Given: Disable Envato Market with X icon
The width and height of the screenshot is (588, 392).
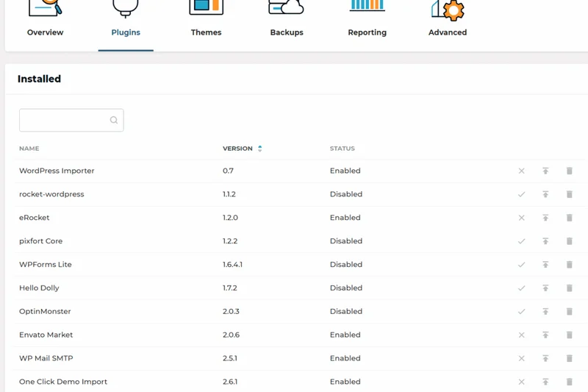Looking at the screenshot, I should (521, 335).
